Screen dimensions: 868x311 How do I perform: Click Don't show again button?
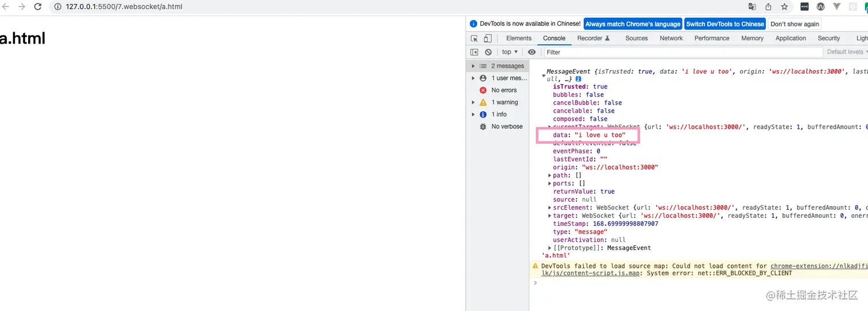pos(795,24)
